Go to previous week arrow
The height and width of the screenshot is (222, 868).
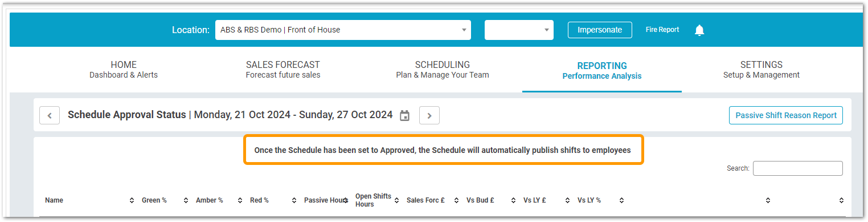pos(50,115)
